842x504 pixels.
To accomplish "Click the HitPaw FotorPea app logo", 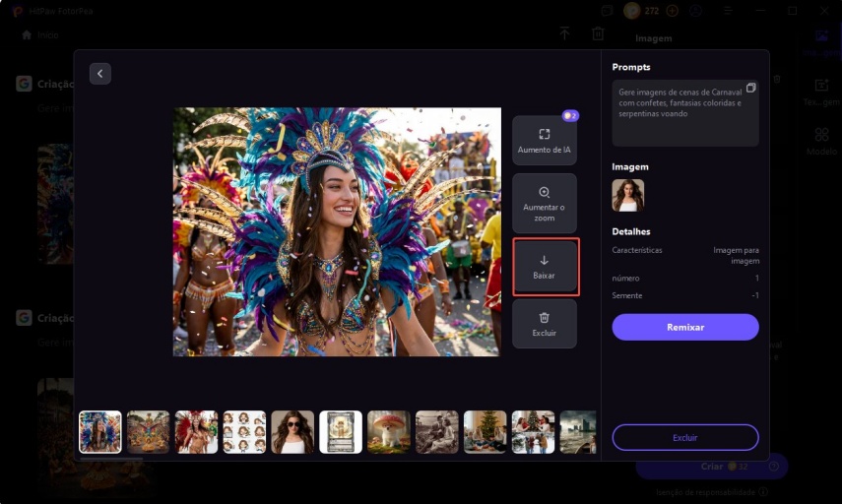I will click(17, 11).
